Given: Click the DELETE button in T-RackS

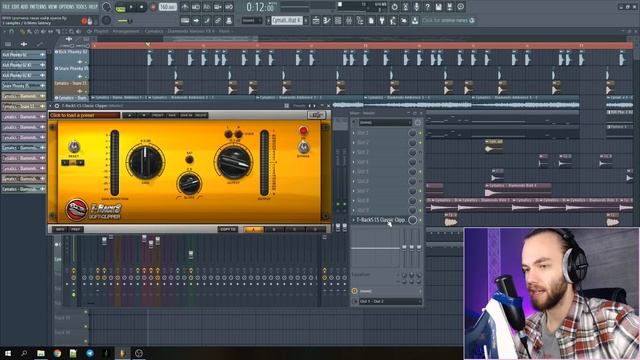Looking at the screenshot, I should [201, 116].
